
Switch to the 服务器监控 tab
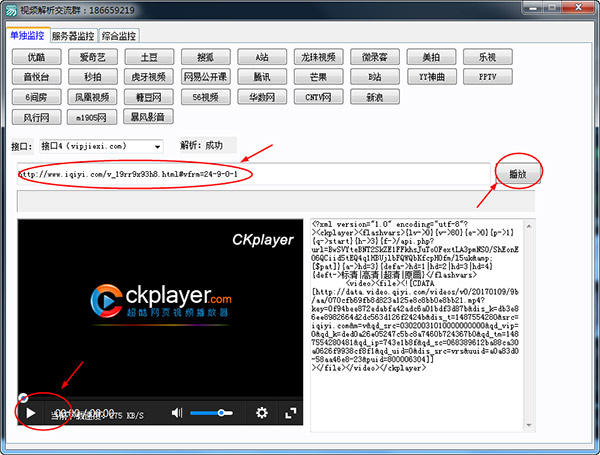pyautogui.click(x=73, y=36)
